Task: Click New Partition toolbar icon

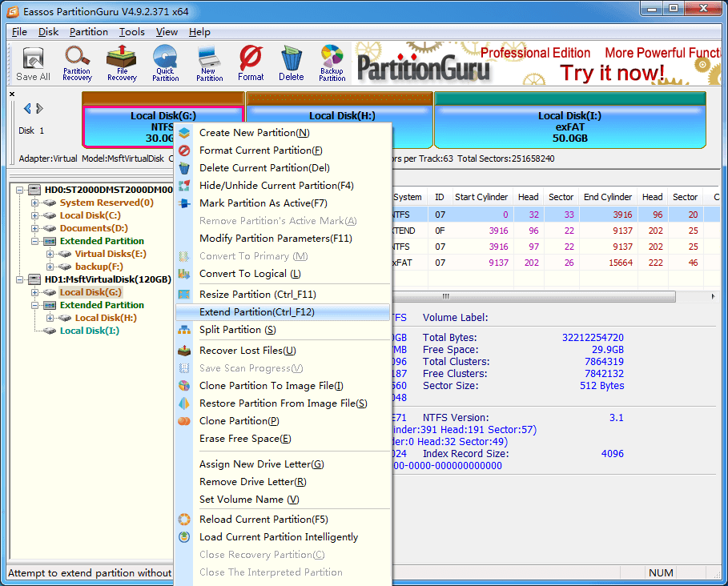Action: (209, 64)
